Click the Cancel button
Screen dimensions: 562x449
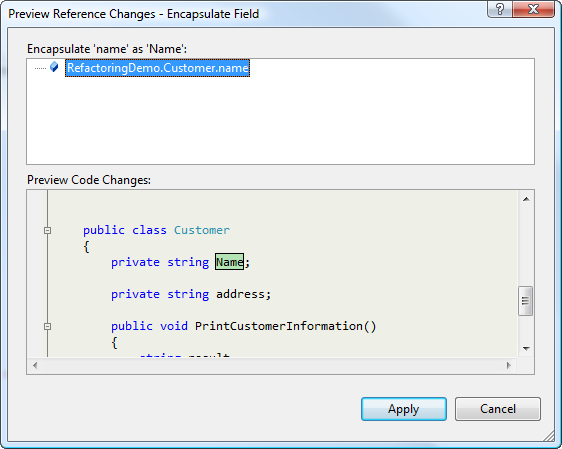click(x=497, y=409)
